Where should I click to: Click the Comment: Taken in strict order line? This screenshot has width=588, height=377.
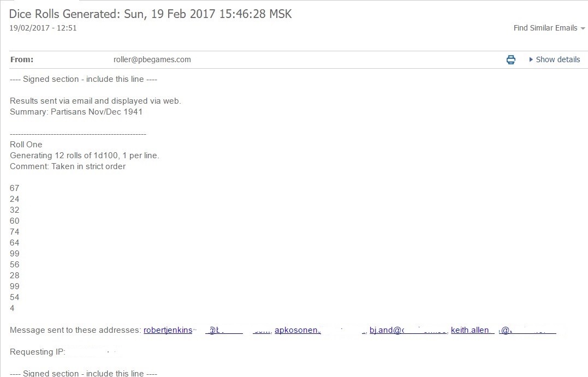pos(68,166)
